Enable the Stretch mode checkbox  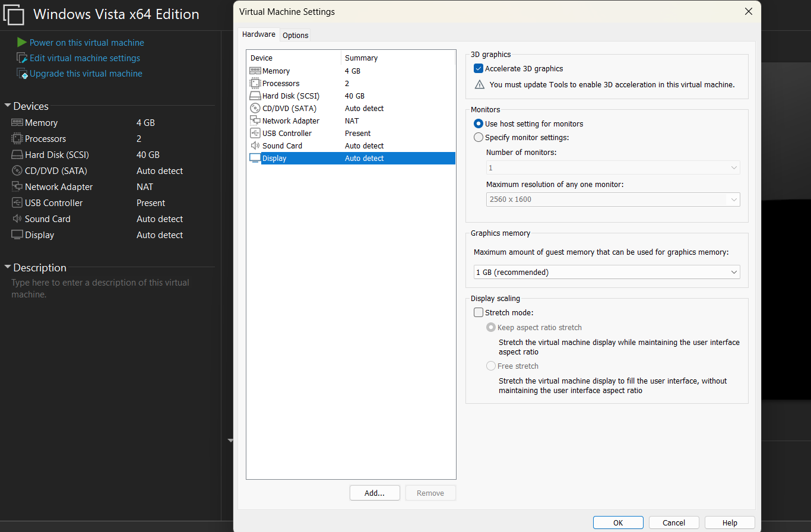pyautogui.click(x=479, y=312)
